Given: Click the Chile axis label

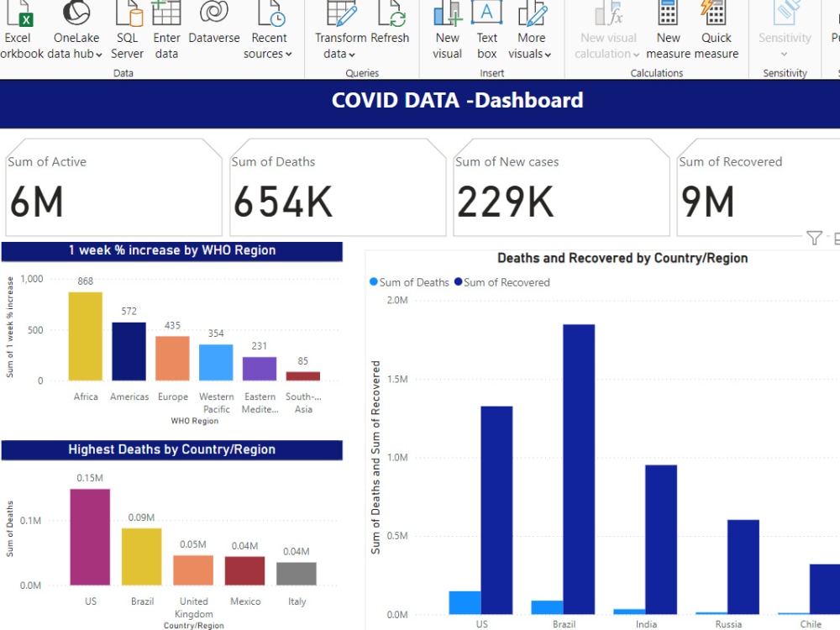Looking at the screenshot, I should tap(811, 624).
